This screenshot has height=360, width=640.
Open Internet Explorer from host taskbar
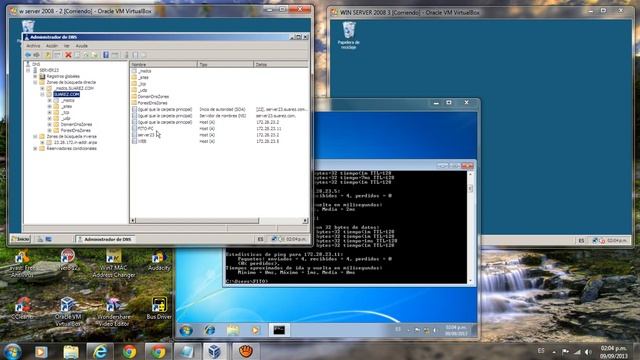pyautogui.click(x=100, y=351)
